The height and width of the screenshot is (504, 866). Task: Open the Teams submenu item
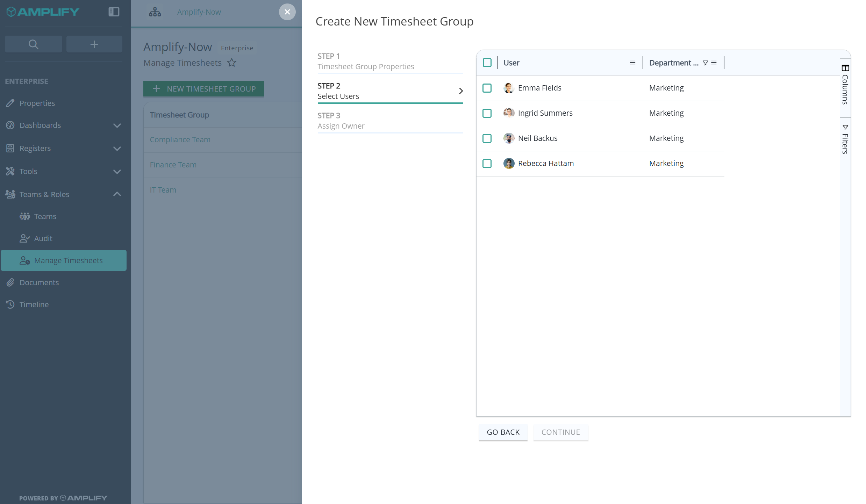click(63, 216)
